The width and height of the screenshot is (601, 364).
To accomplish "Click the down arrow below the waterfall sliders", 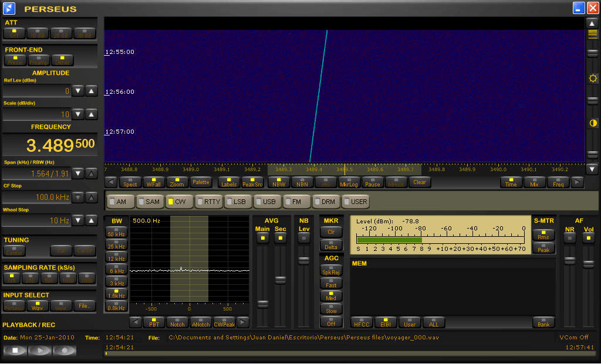I will click(592, 169).
